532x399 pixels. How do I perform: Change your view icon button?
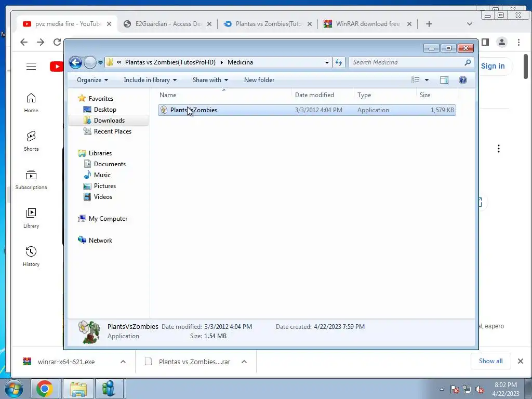coord(416,80)
